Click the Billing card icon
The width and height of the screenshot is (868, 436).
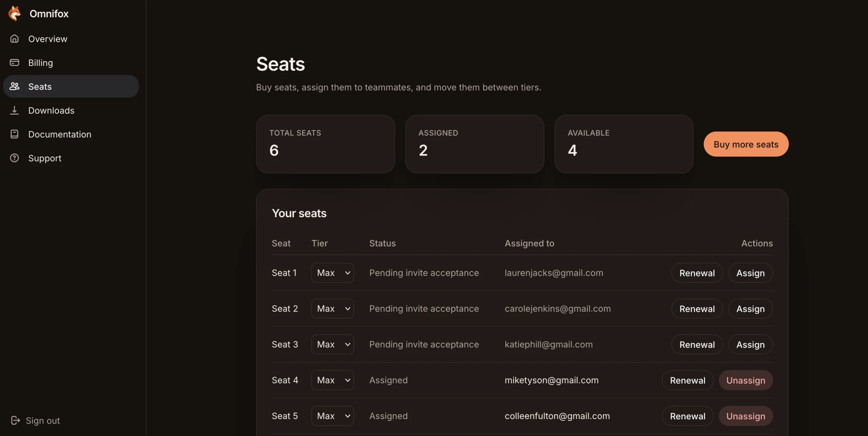[x=14, y=62]
